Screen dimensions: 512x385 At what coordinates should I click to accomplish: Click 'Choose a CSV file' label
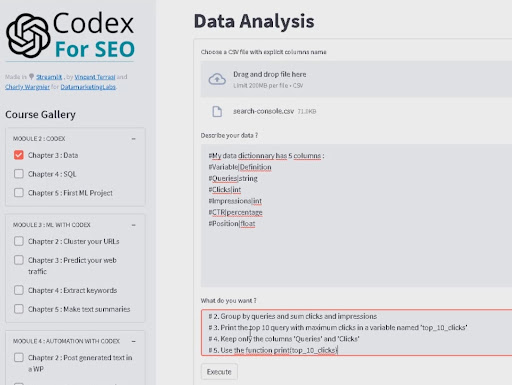pos(263,52)
